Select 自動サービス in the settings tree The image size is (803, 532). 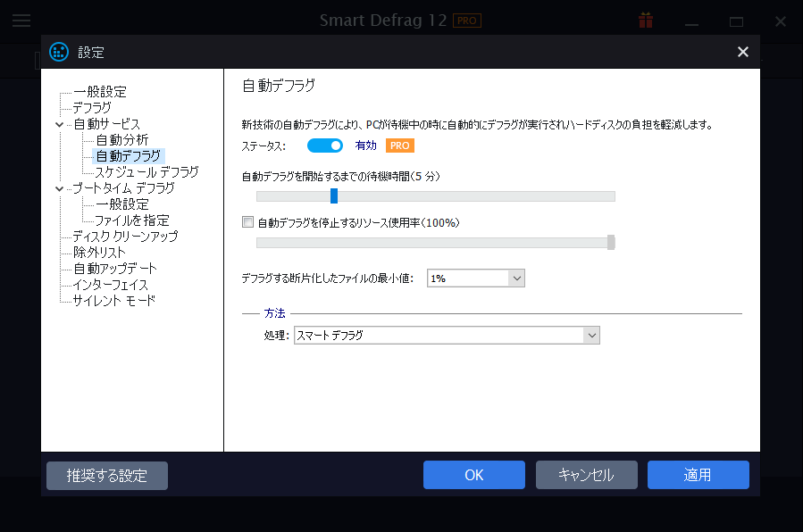click(x=106, y=124)
